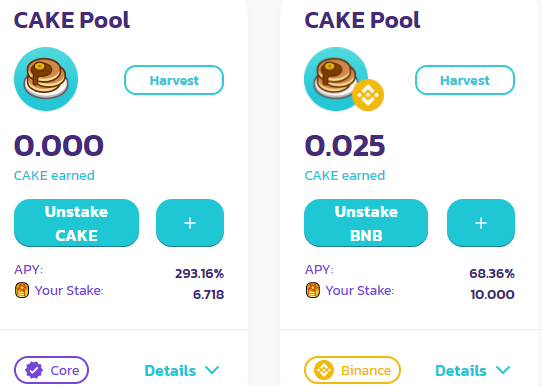
Task: Click the chevron next to right Details
Action: tap(503, 370)
